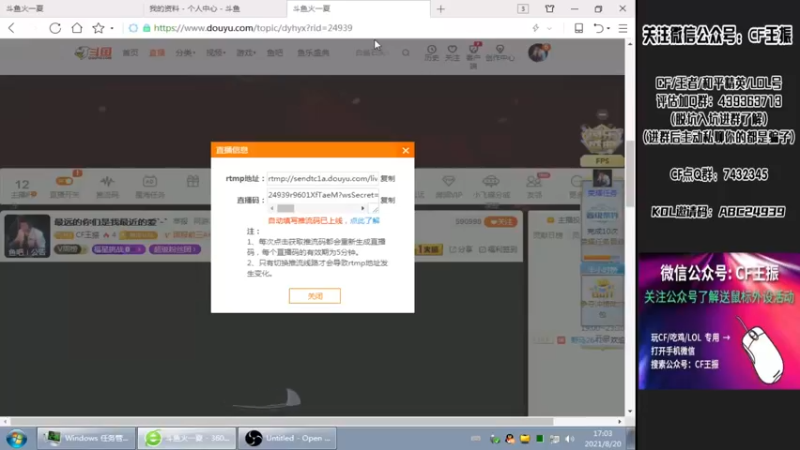Open the 点此了解 link
The height and width of the screenshot is (450, 800).
(x=365, y=221)
